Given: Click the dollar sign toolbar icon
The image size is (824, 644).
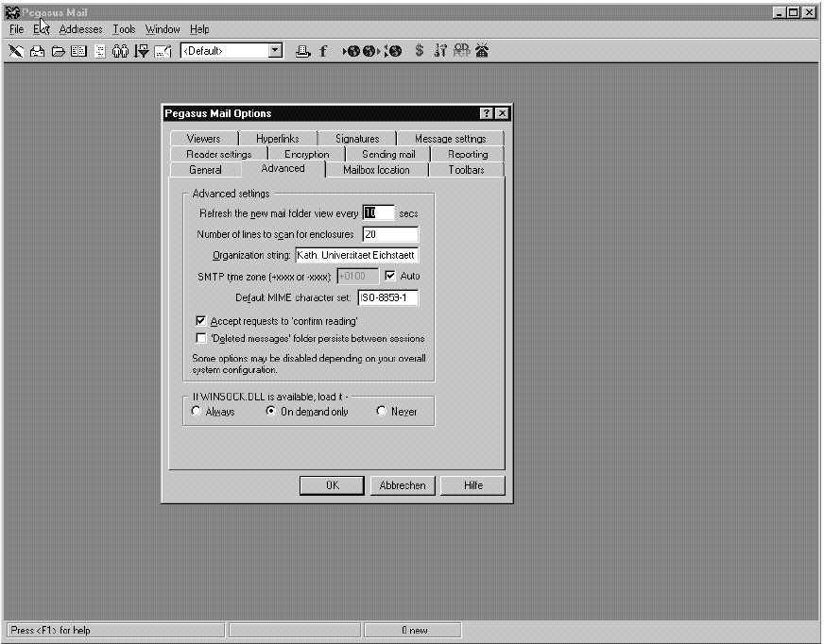Looking at the screenshot, I should (x=420, y=50).
